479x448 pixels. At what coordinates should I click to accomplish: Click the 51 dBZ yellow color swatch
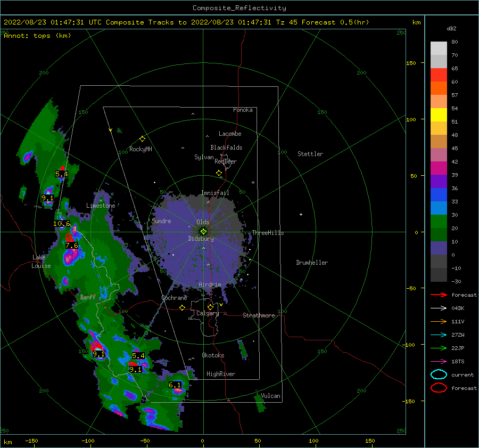(x=439, y=115)
